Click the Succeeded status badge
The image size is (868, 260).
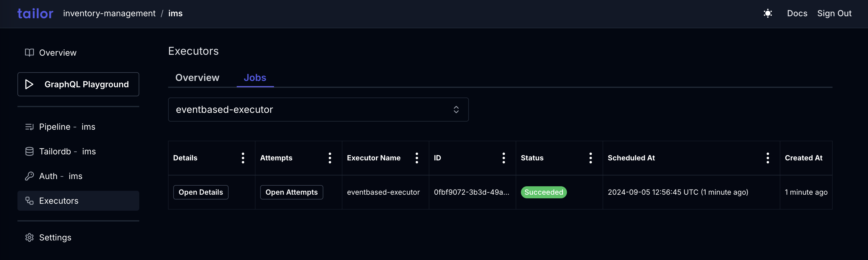544,192
